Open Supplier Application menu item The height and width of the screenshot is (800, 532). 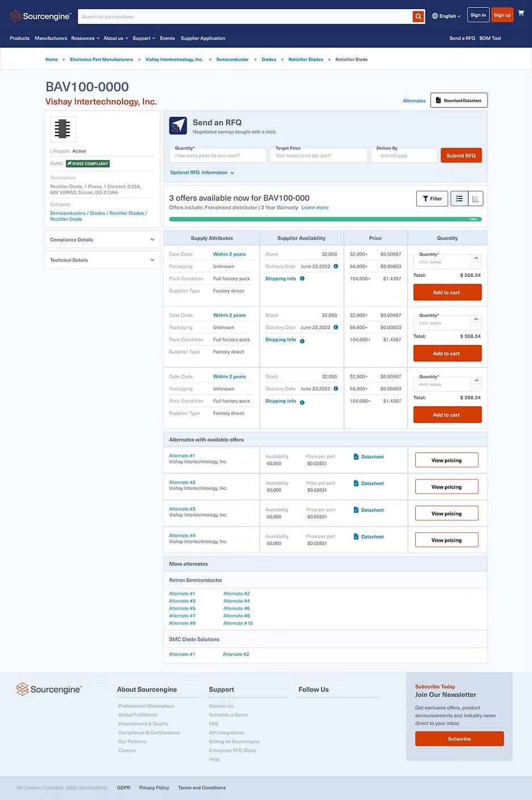(203, 39)
